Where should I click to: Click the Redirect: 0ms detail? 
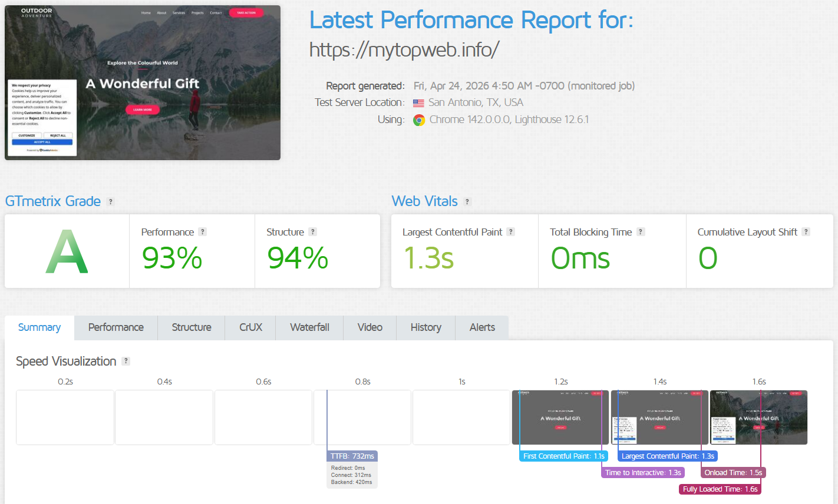pyautogui.click(x=348, y=468)
